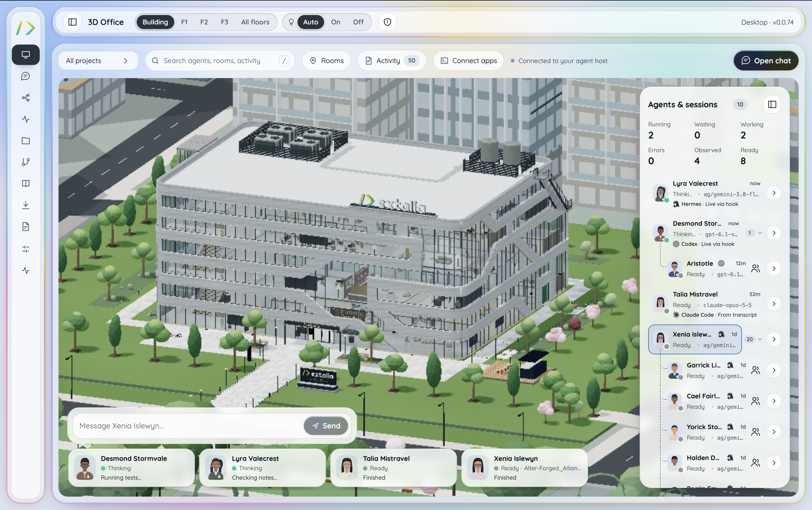Click the shield icon in top bar
Screen dimensions: 812x510
[387, 22]
